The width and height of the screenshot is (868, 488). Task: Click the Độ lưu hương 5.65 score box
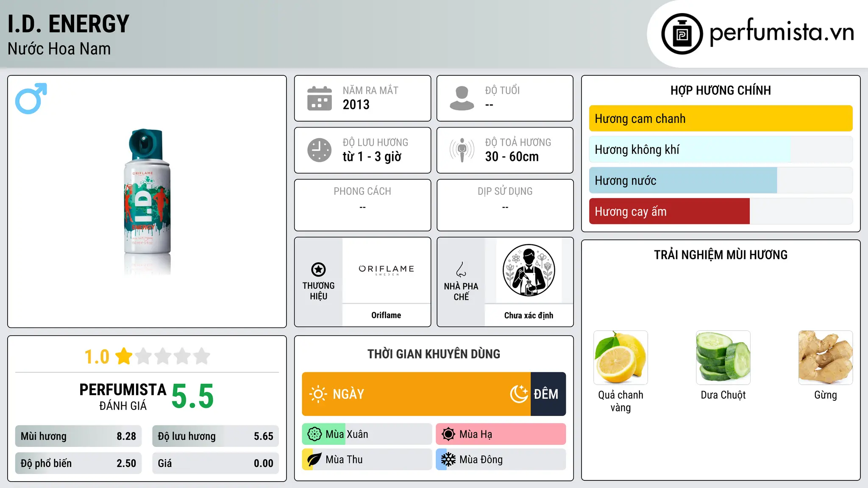pyautogui.click(x=215, y=436)
